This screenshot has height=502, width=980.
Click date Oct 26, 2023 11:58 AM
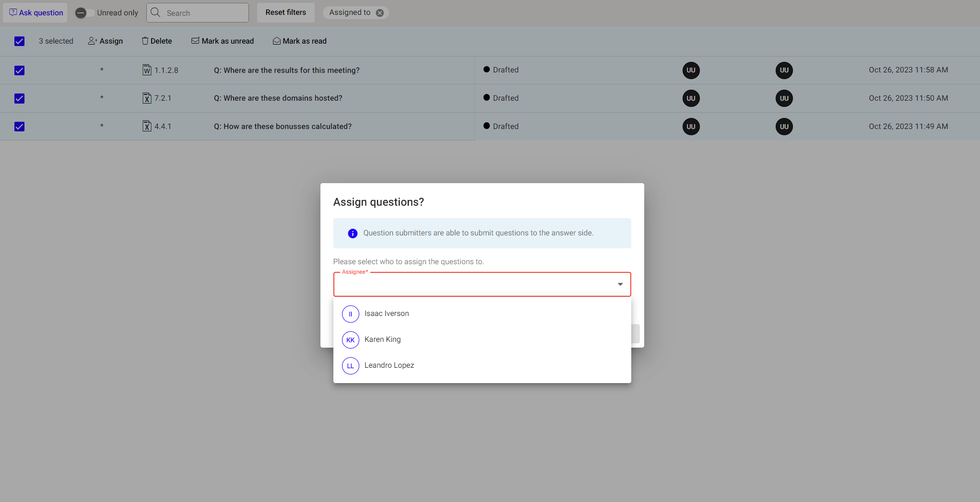[x=909, y=70]
